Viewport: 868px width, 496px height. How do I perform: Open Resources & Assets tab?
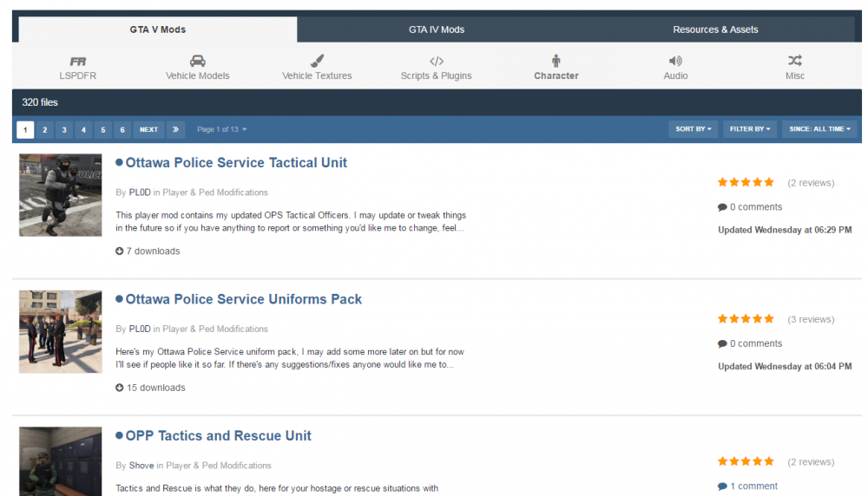coord(715,29)
